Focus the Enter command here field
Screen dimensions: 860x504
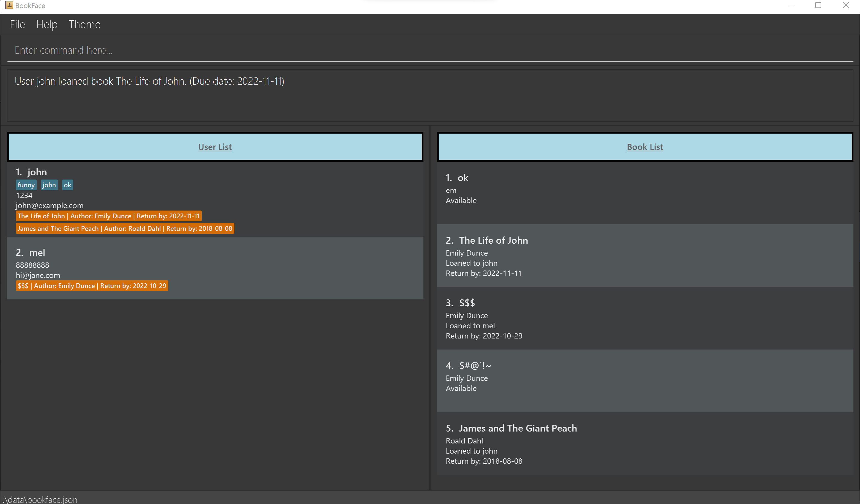pos(430,50)
